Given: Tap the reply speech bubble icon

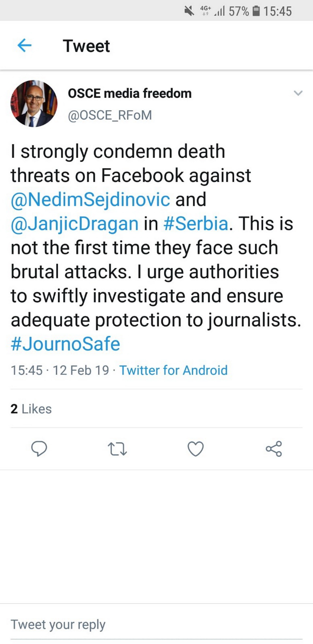Looking at the screenshot, I should [x=39, y=449].
